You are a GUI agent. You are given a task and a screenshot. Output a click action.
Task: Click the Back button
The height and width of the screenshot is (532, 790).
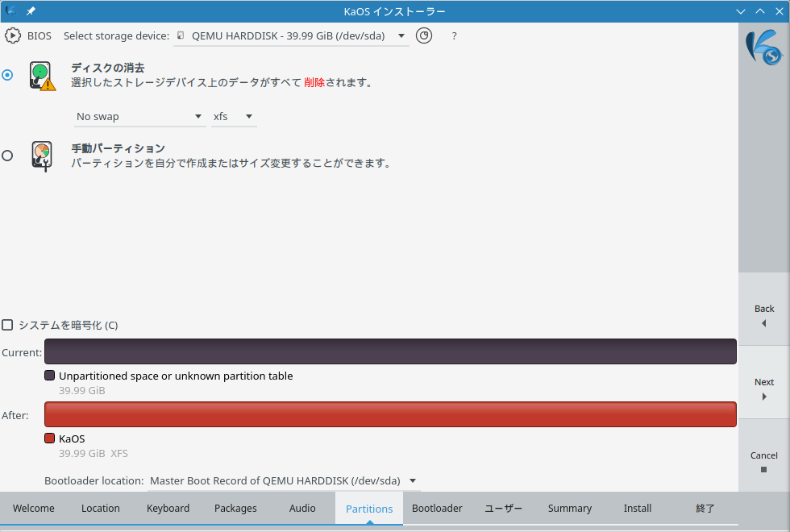click(764, 310)
